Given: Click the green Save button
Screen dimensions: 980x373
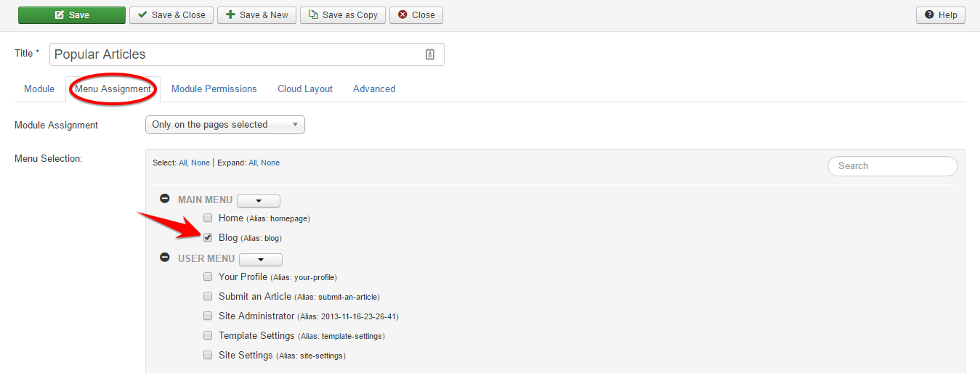Looking at the screenshot, I should click(x=71, y=15).
